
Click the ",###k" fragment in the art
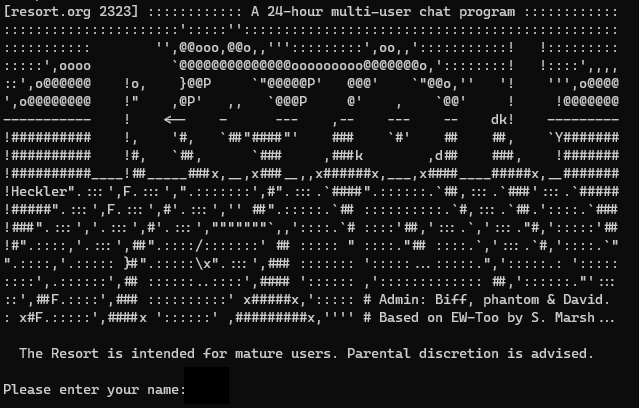coord(343,155)
